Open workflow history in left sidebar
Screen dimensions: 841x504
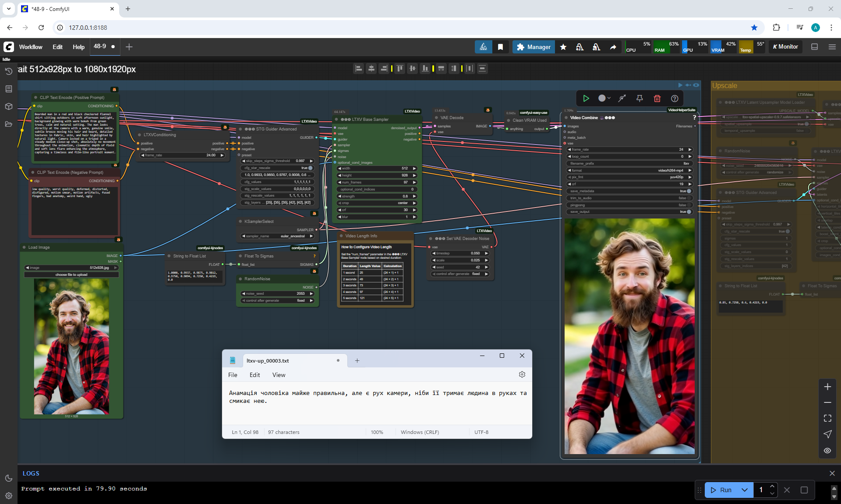[x=8, y=71]
